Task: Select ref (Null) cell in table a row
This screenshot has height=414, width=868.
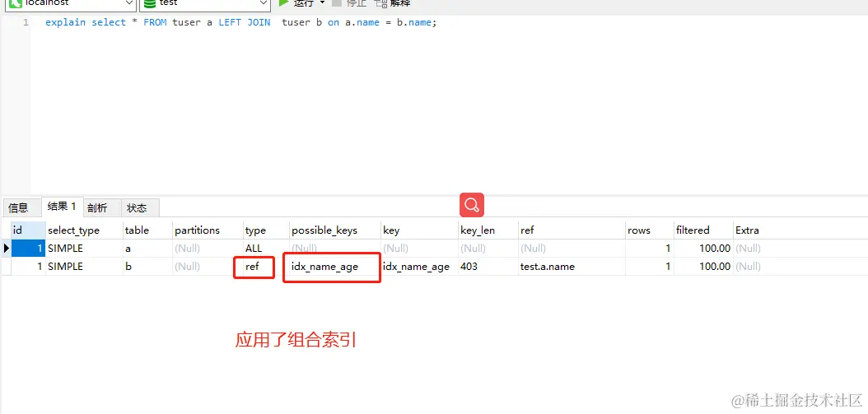Action: (x=572, y=249)
